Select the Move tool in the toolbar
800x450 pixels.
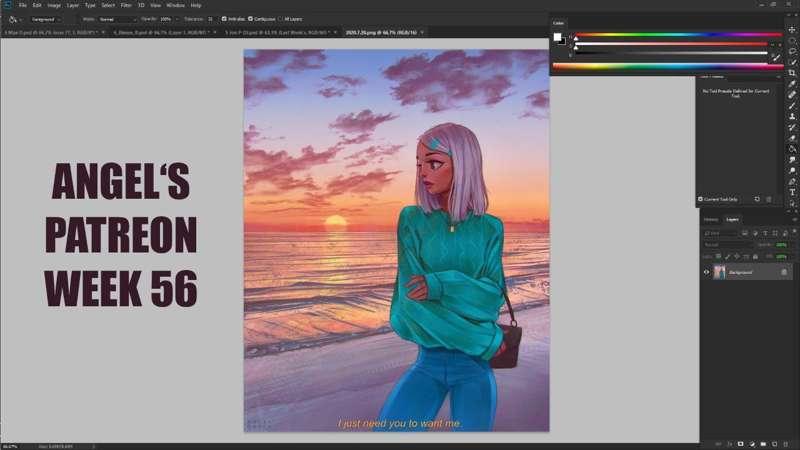click(792, 30)
